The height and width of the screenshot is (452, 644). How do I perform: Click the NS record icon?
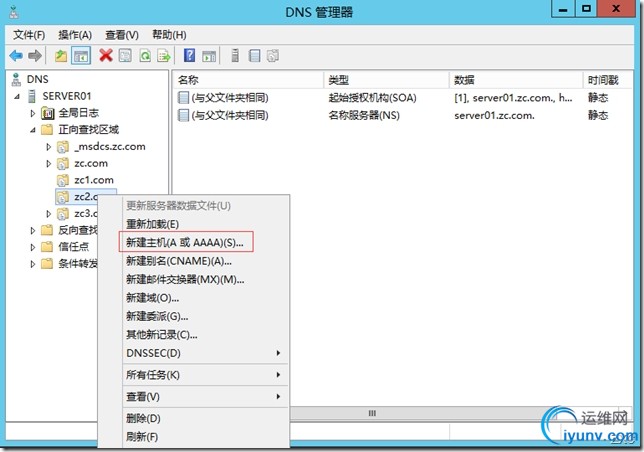click(x=183, y=115)
